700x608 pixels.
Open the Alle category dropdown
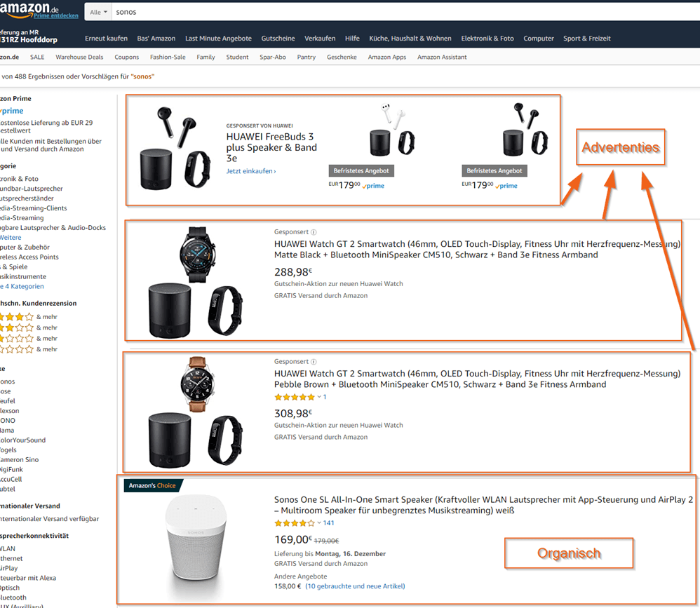[99, 12]
